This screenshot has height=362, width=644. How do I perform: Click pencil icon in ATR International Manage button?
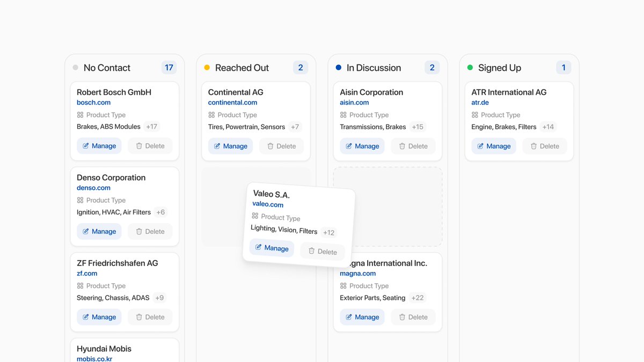click(480, 146)
